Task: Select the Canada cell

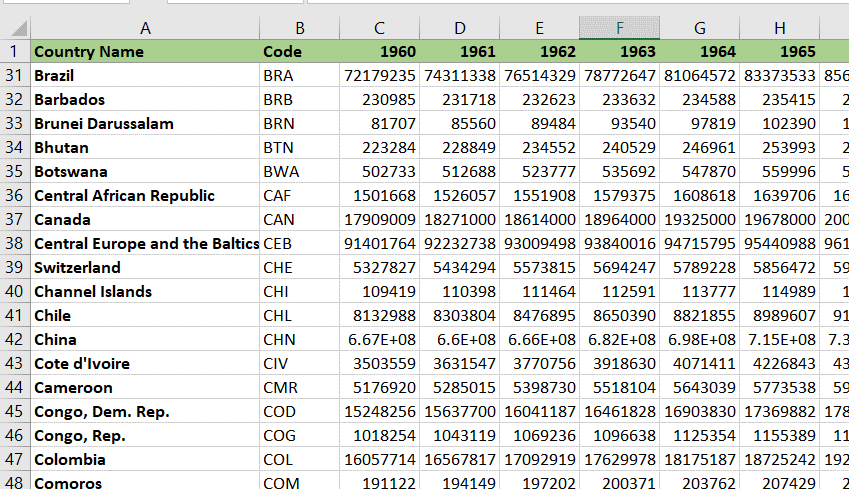Action: (145, 219)
